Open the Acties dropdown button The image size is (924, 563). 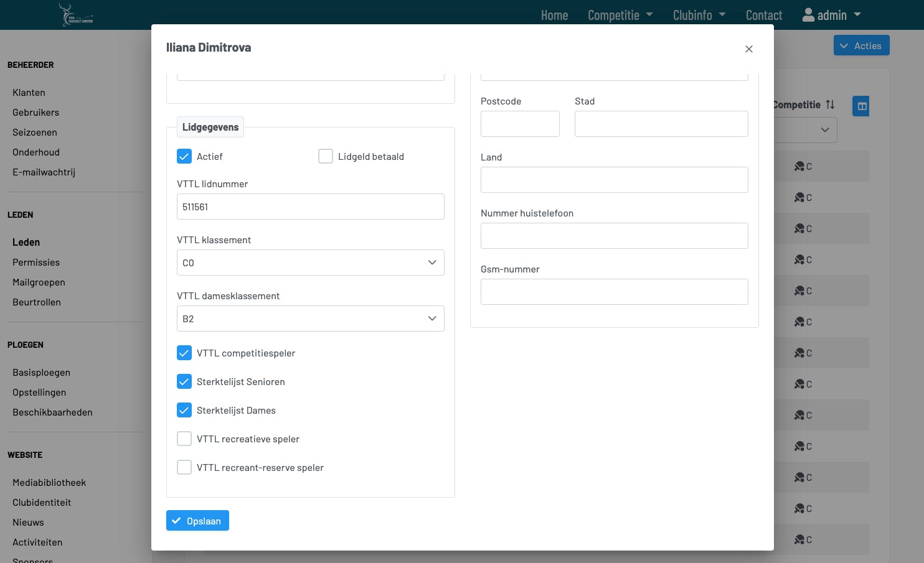point(861,45)
